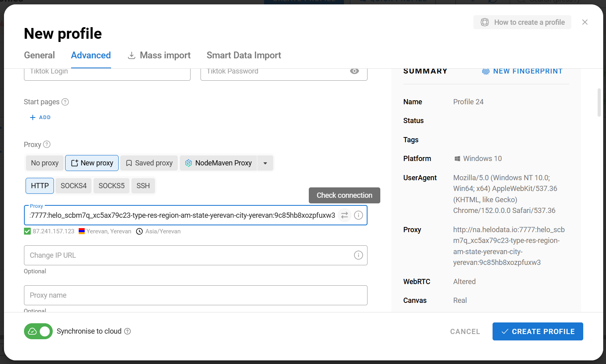Click the green proxy check status icon
606x364 pixels.
(x=27, y=231)
